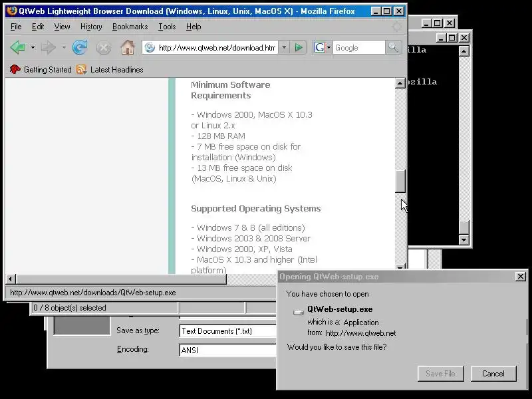The height and width of the screenshot is (399, 532).
Task: Click the QtWeb-setup.exe file icon
Action: click(298, 312)
